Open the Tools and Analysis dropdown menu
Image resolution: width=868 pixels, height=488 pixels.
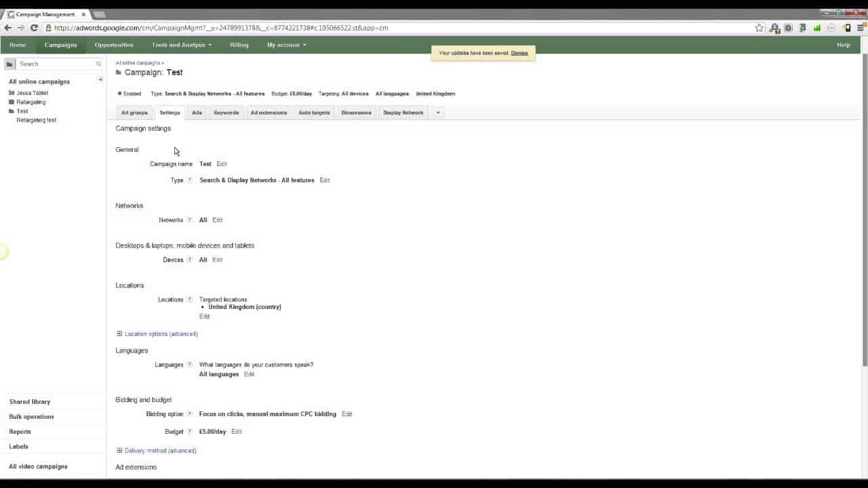[x=182, y=45]
